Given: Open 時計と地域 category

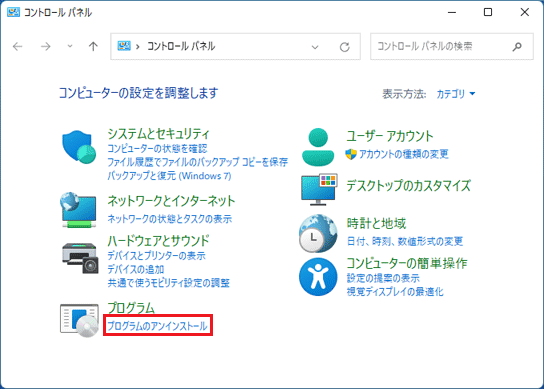Looking at the screenshot, I should click(x=376, y=223).
